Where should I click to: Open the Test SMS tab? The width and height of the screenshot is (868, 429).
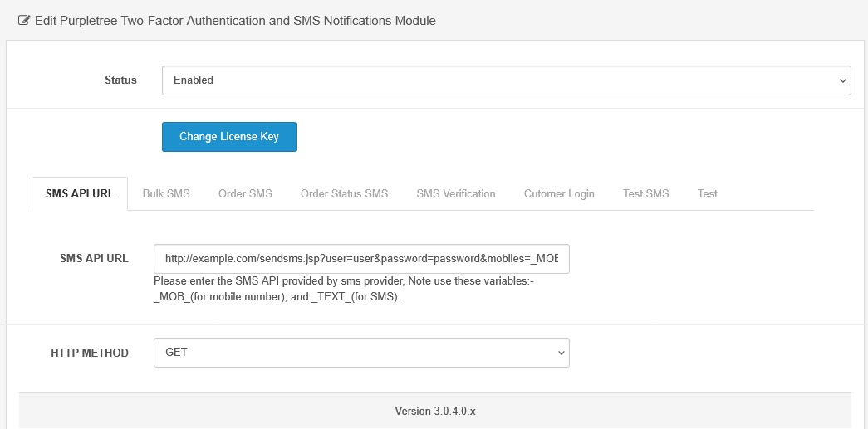click(x=645, y=193)
